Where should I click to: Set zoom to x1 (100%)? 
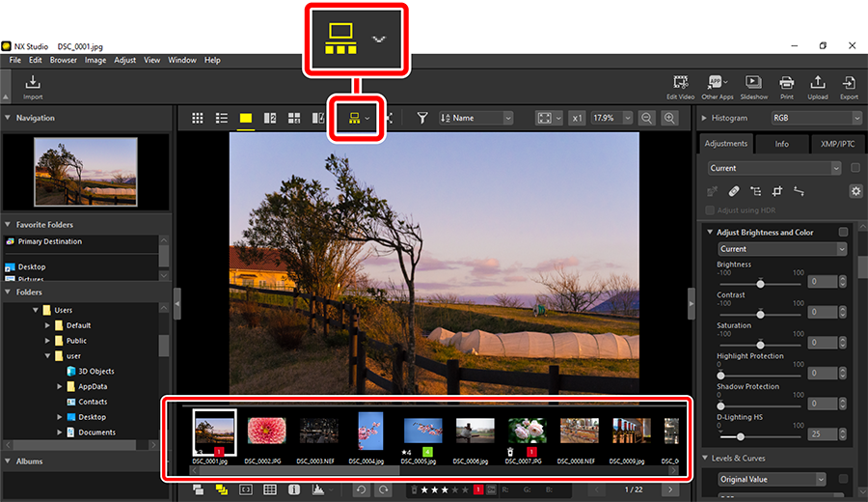point(577,118)
